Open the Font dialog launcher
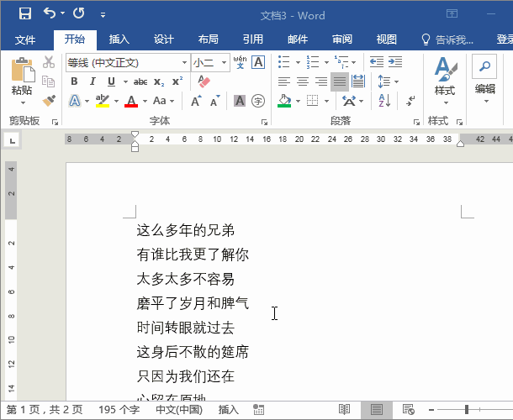This screenshot has width=513, height=420. pos(264,123)
